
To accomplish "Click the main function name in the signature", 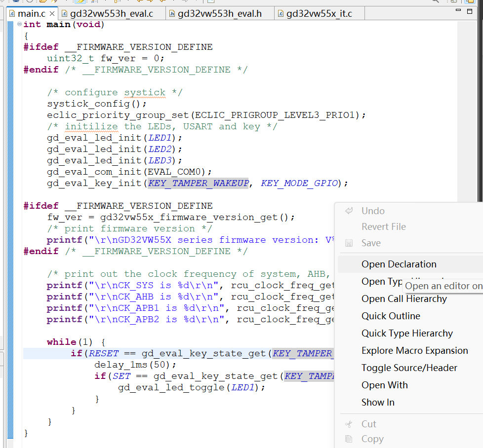I will pyautogui.click(x=59, y=24).
